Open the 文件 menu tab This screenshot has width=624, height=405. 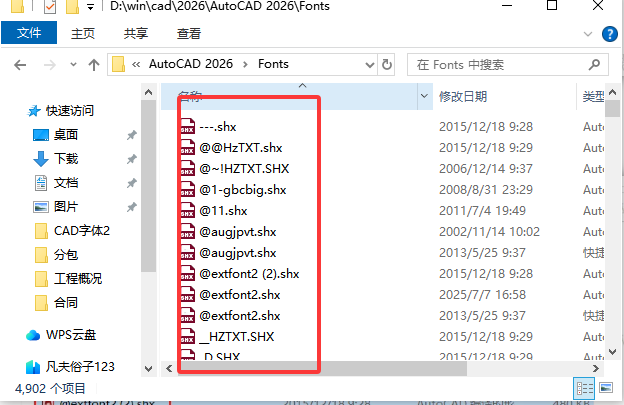point(29,33)
